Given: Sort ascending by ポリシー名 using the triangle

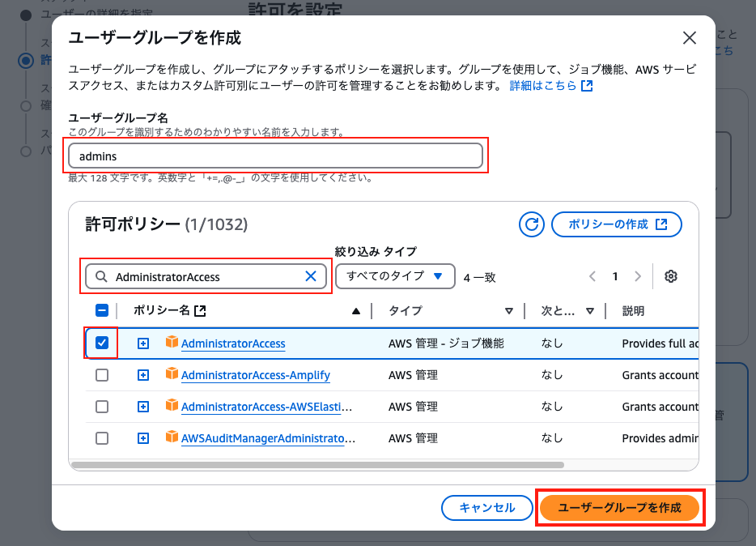Looking at the screenshot, I should pos(356,311).
